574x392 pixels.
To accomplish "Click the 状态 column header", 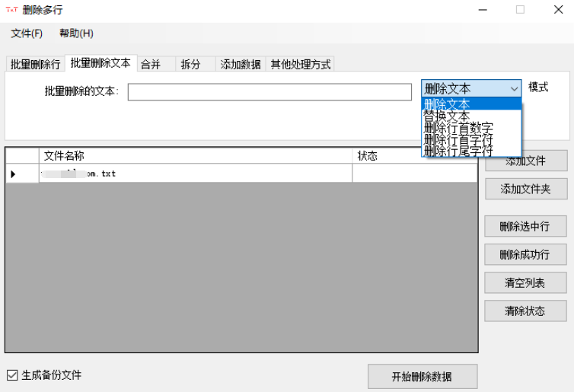I will pos(415,156).
